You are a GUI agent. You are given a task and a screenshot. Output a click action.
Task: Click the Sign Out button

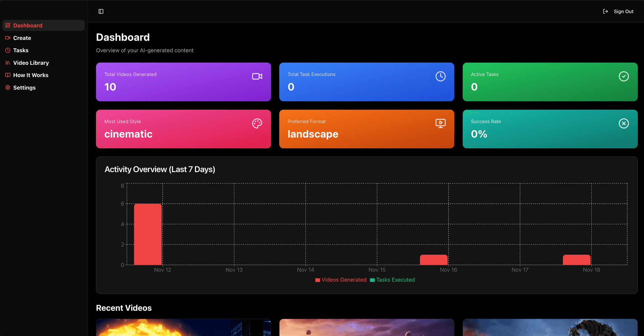pyautogui.click(x=623, y=11)
